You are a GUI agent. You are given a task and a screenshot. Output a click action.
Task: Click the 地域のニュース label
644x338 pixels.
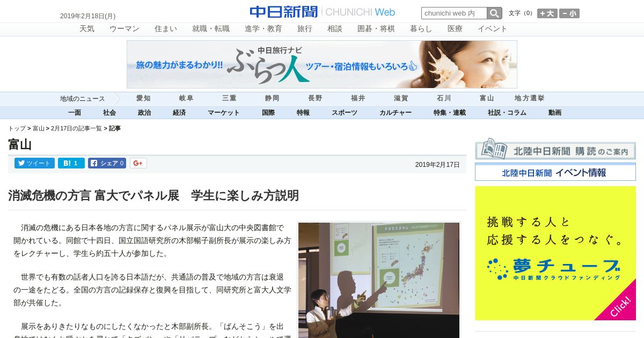[x=82, y=99]
